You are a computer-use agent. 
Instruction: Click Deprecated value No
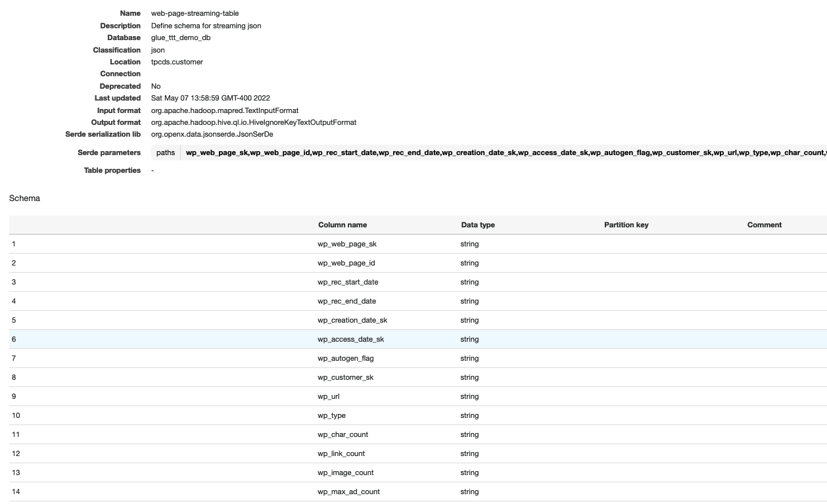[x=156, y=86]
